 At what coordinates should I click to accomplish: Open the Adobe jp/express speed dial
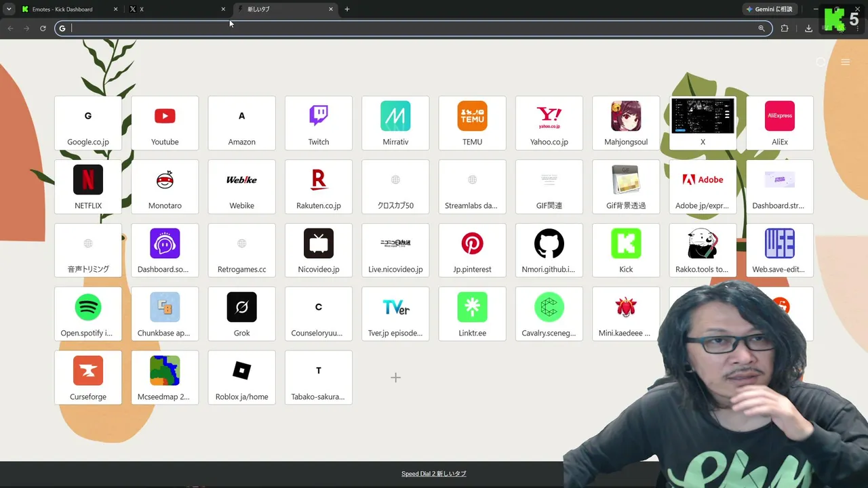click(x=703, y=186)
